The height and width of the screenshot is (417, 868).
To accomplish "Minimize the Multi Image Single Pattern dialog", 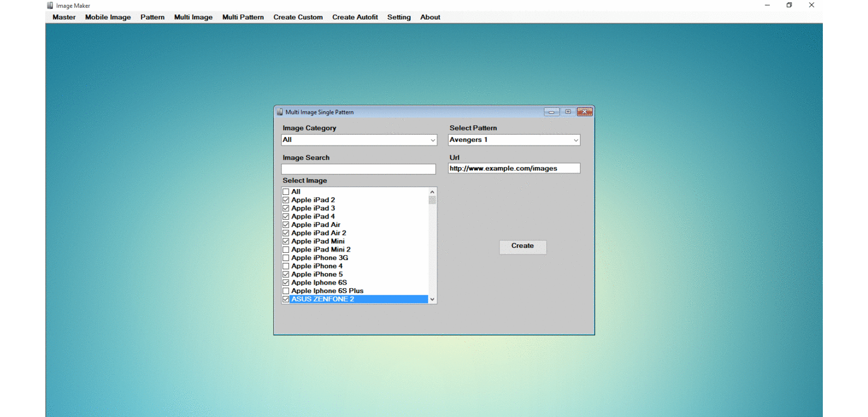I will (x=551, y=112).
